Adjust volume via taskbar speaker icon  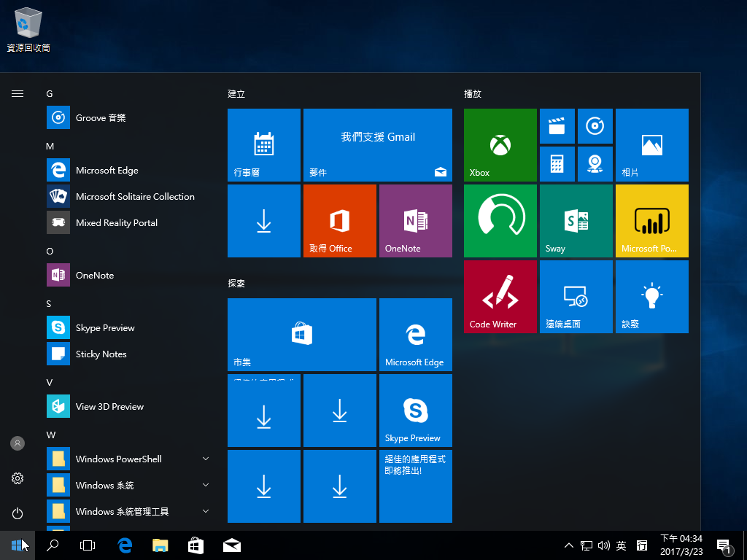pyautogui.click(x=603, y=545)
